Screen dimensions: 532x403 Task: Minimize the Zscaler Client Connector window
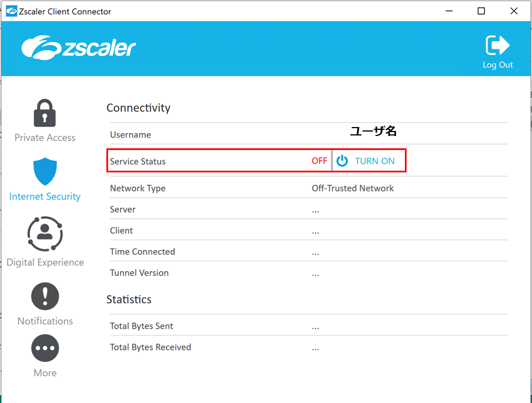click(x=449, y=11)
